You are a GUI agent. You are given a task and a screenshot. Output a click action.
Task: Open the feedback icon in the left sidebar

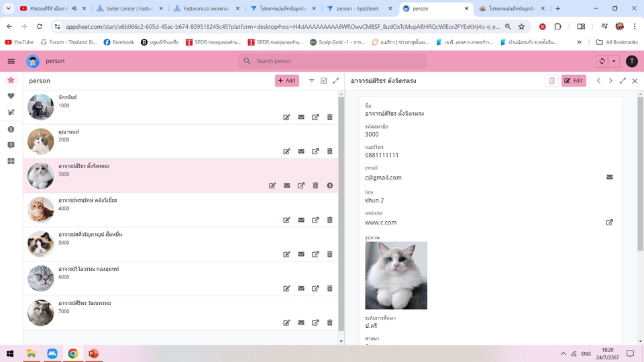click(11, 145)
